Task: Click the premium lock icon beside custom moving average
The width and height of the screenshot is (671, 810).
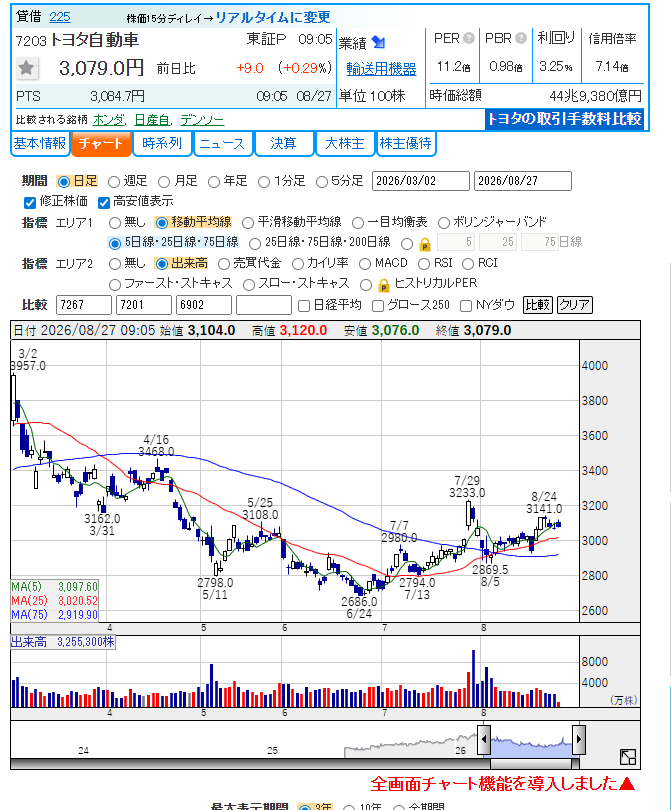Action: (x=425, y=244)
